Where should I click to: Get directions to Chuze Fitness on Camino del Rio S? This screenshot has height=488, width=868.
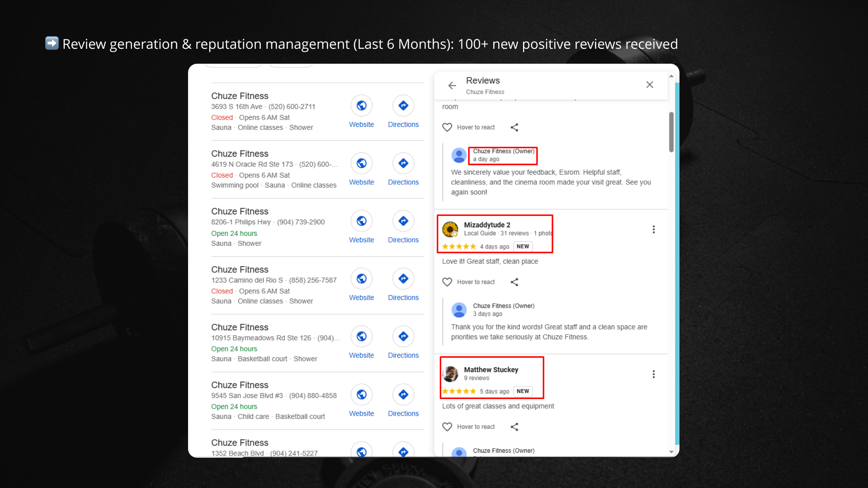pos(403,279)
